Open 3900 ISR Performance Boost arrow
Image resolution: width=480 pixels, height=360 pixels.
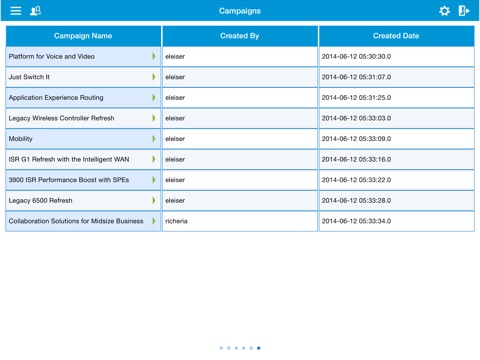[154, 180]
